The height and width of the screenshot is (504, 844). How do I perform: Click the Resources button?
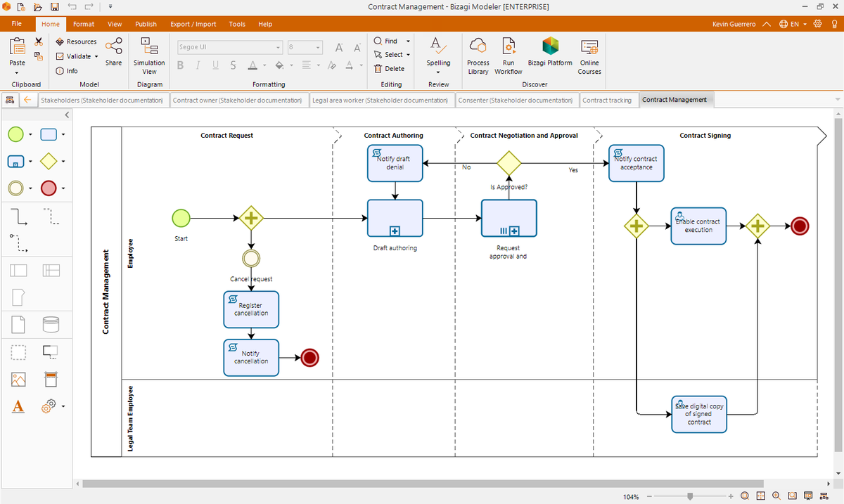click(x=76, y=41)
